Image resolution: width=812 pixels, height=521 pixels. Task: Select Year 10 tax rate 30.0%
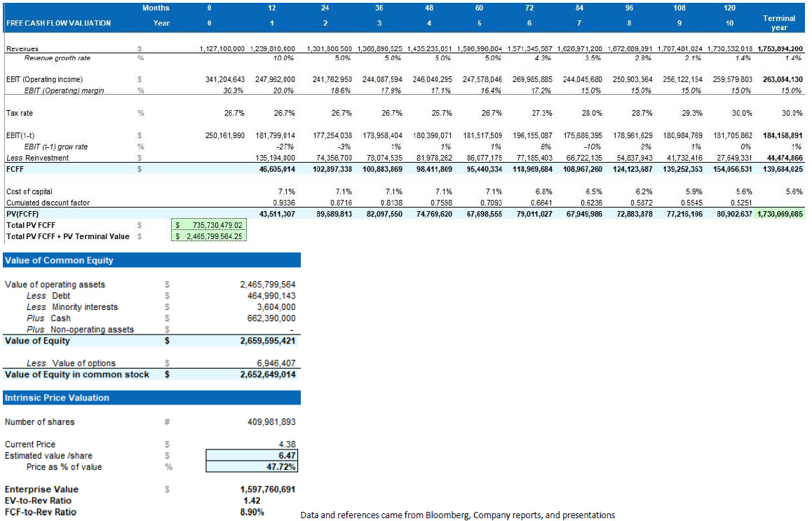click(x=742, y=113)
